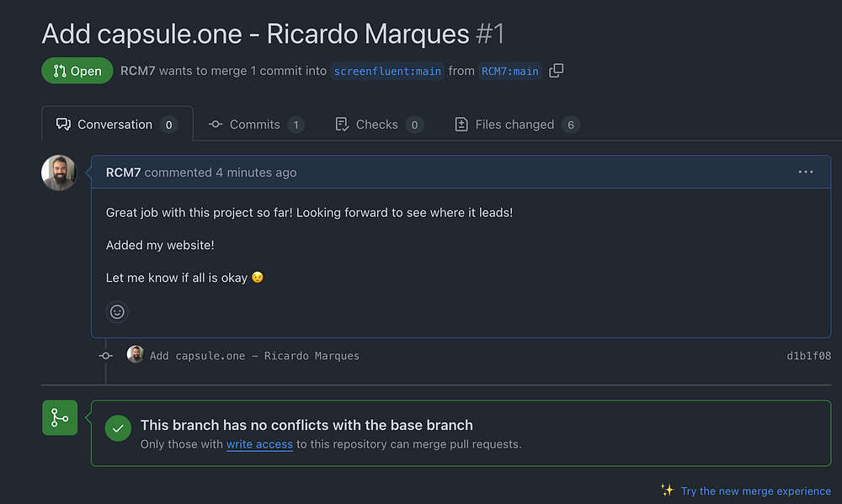Open the emoji reaction picker
The height and width of the screenshot is (504, 842).
117,311
